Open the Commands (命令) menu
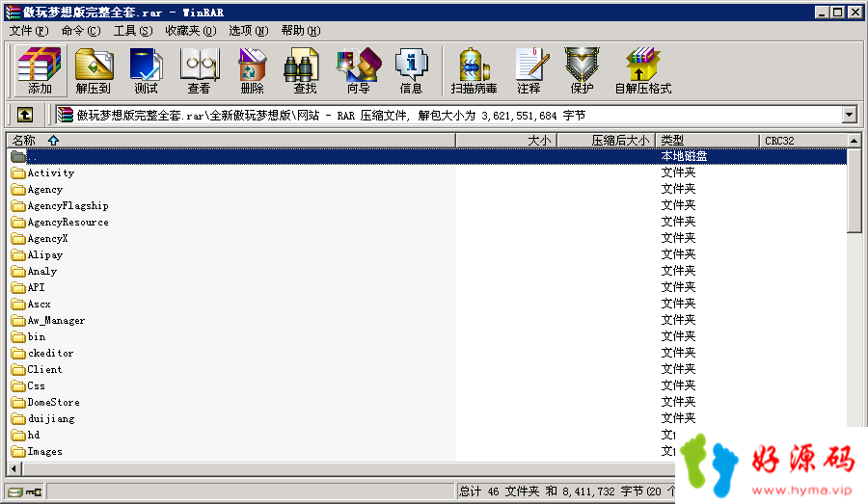 pos(81,31)
